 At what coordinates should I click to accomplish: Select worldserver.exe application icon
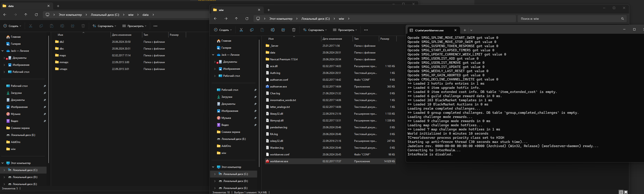click(x=267, y=161)
